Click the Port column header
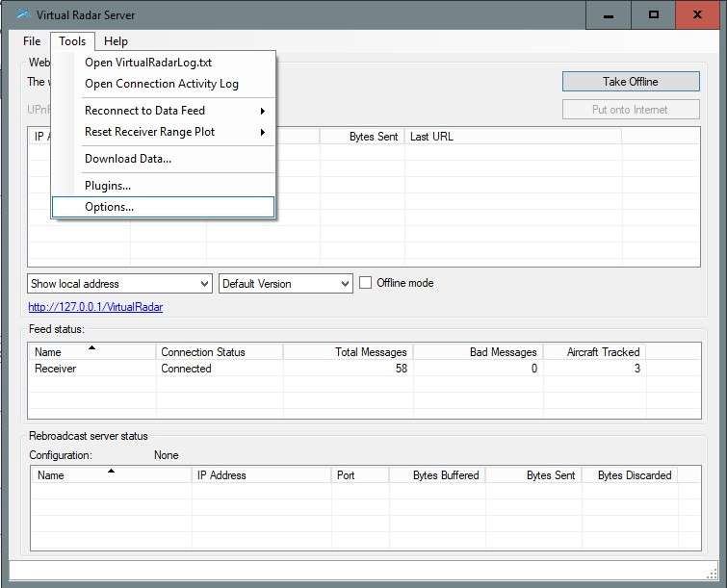This screenshot has height=588, width=727. pyautogui.click(x=360, y=475)
